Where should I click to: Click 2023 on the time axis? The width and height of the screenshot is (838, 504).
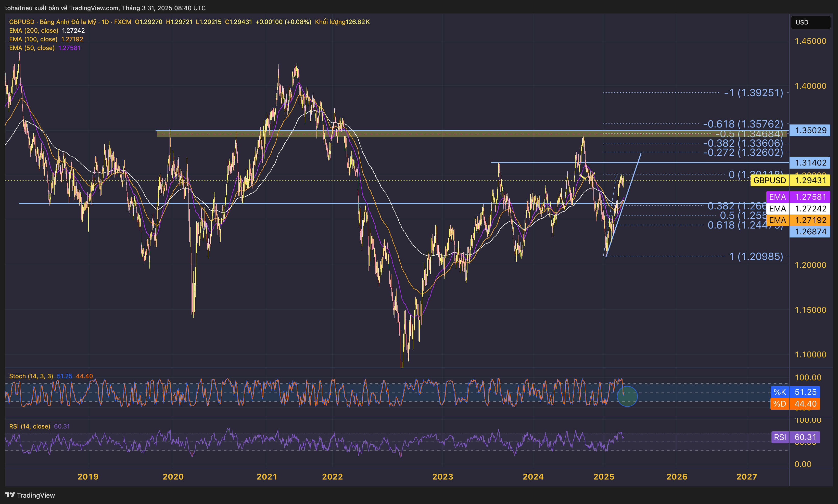443,476
